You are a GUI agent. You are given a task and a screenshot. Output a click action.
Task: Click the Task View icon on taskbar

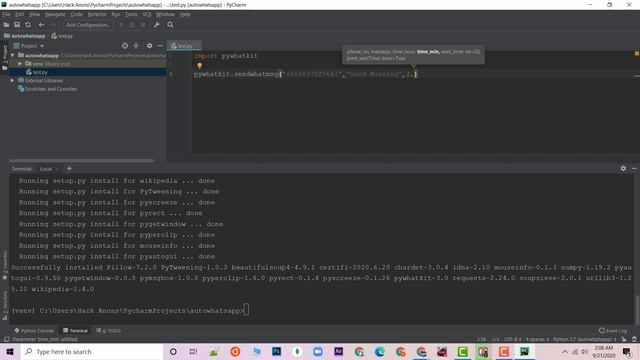193,351
